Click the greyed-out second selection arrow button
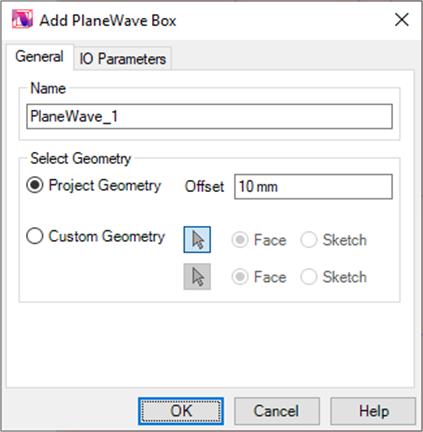The width and height of the screenshot is (423, 432). [197, 277]
